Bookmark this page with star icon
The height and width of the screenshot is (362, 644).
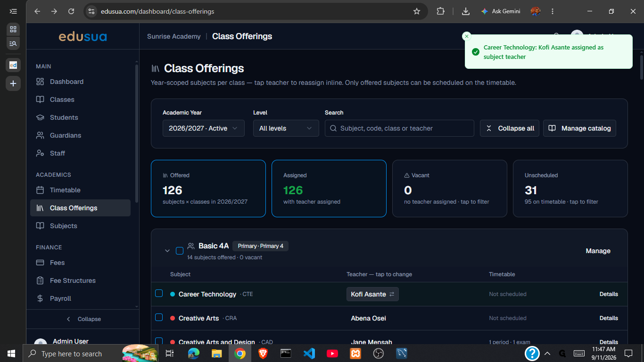pyautogui.click(x=417, y=11)
